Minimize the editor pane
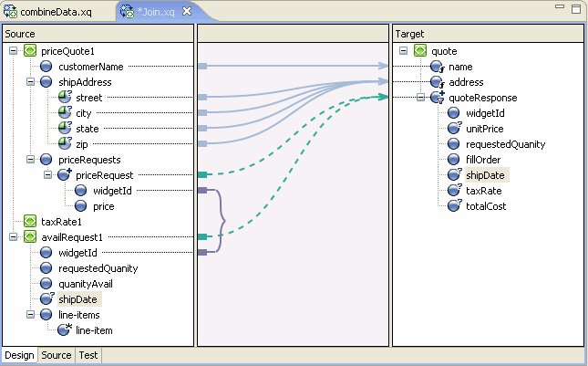Image resolution: width=588 pixels, height=366 pixels. [x=561, y=7]
